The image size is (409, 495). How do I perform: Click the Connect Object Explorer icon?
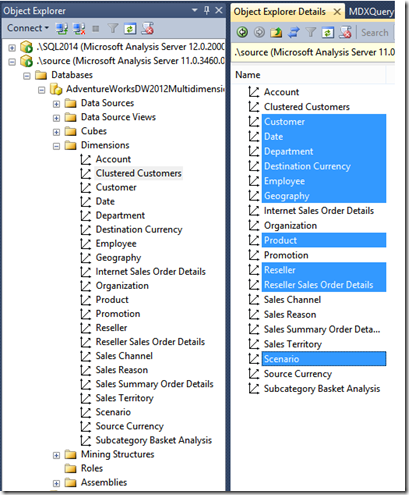(62, 29)
